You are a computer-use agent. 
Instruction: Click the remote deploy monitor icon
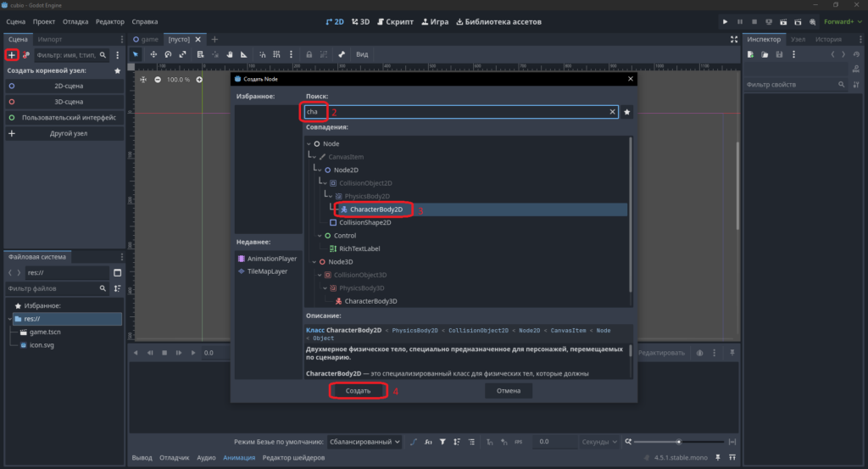tap(769, 21)
